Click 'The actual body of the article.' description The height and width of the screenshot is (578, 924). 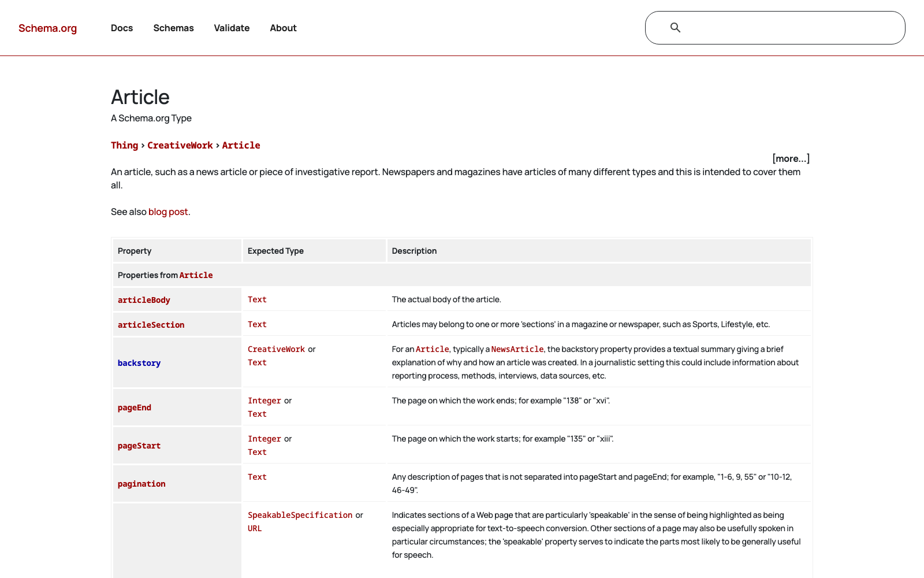point(446,299)
